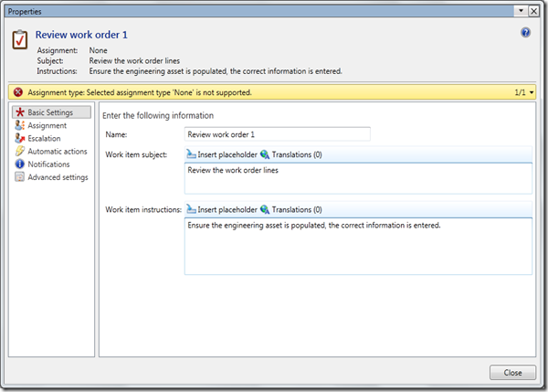Click the Translations globe icon for Work item subject

click(265, 154)
